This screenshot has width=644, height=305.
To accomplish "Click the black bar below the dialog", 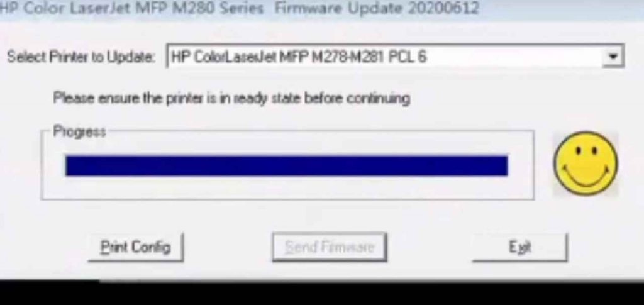I will point(322,294).
